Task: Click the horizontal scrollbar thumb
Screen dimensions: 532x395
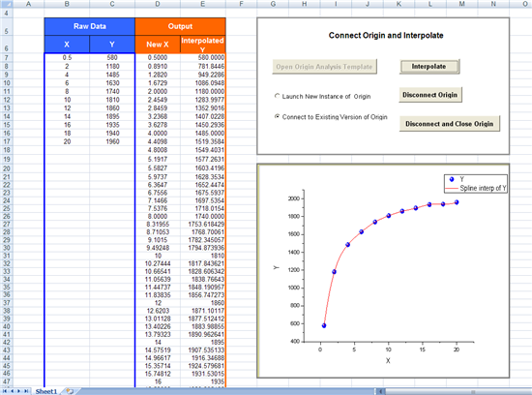Action: click(473, 391)
